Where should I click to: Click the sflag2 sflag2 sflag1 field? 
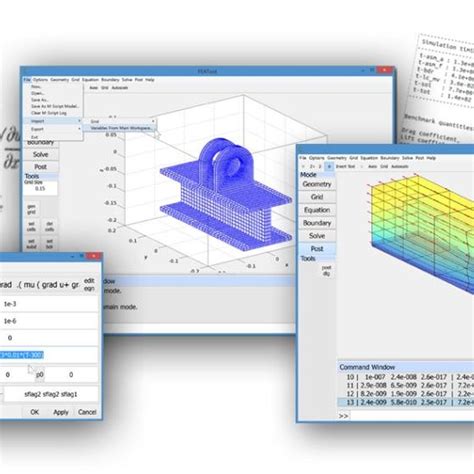pos(51,394)
